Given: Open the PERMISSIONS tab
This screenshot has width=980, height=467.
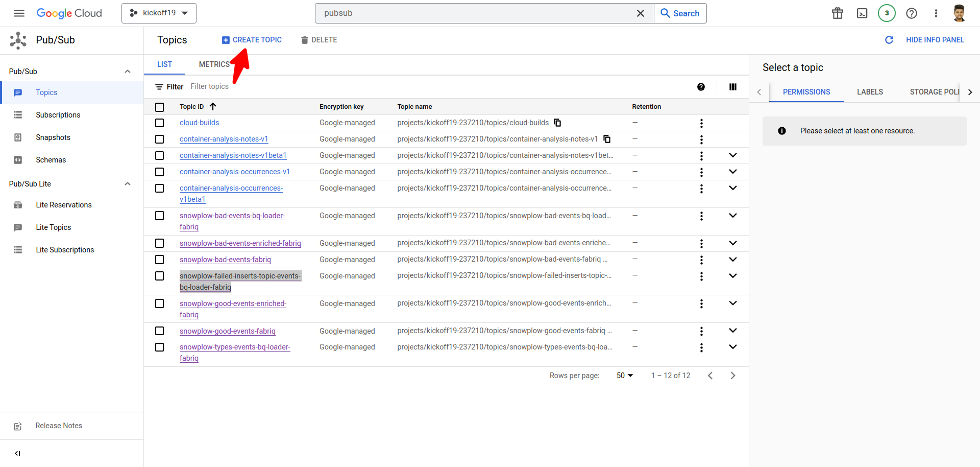Looking at the screenshot, I should pyautogui.click(x=806, y=92).
